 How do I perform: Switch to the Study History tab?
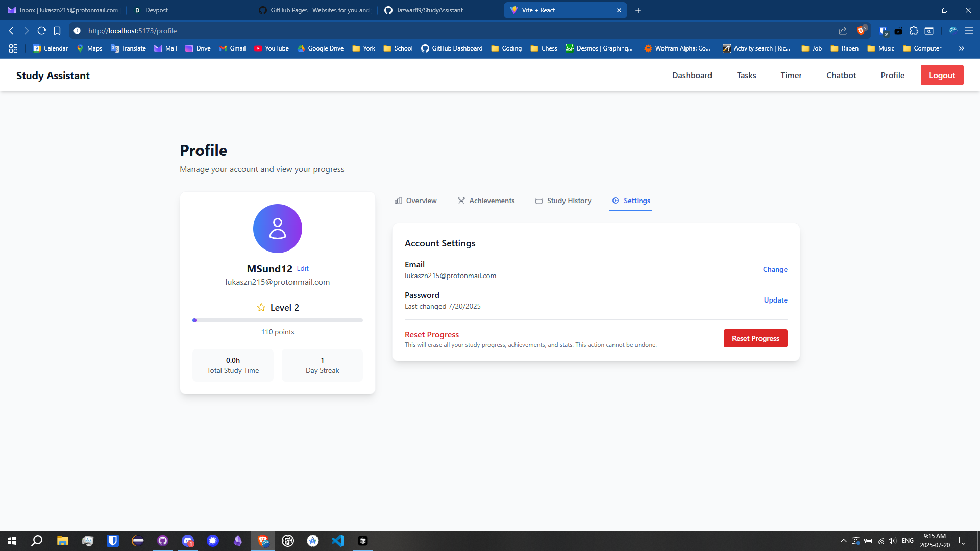[x=563, y=201]
